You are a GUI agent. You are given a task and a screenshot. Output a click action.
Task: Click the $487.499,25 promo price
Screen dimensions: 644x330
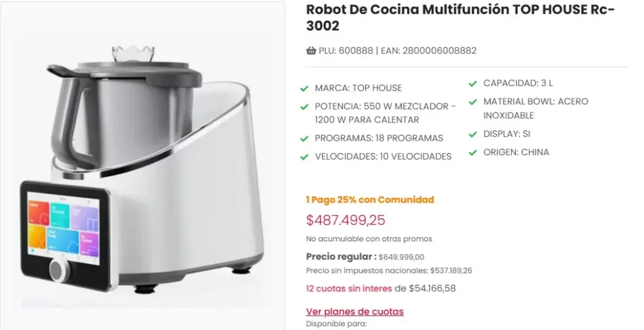(345, 220)
